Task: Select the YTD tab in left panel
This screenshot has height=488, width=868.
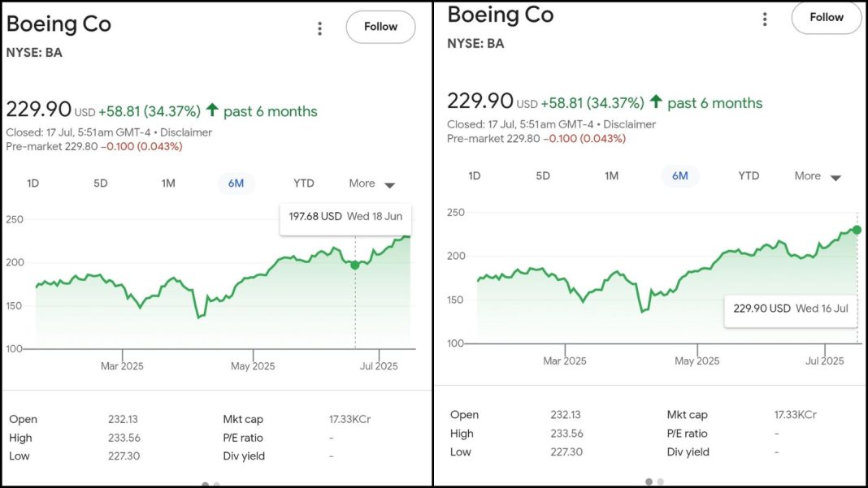Action: 303,184
